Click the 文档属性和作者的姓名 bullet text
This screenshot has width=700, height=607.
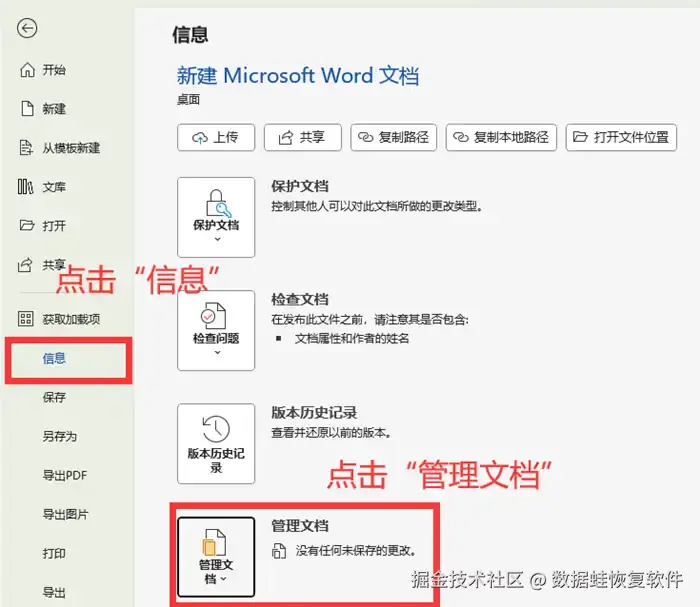point(352,338)
